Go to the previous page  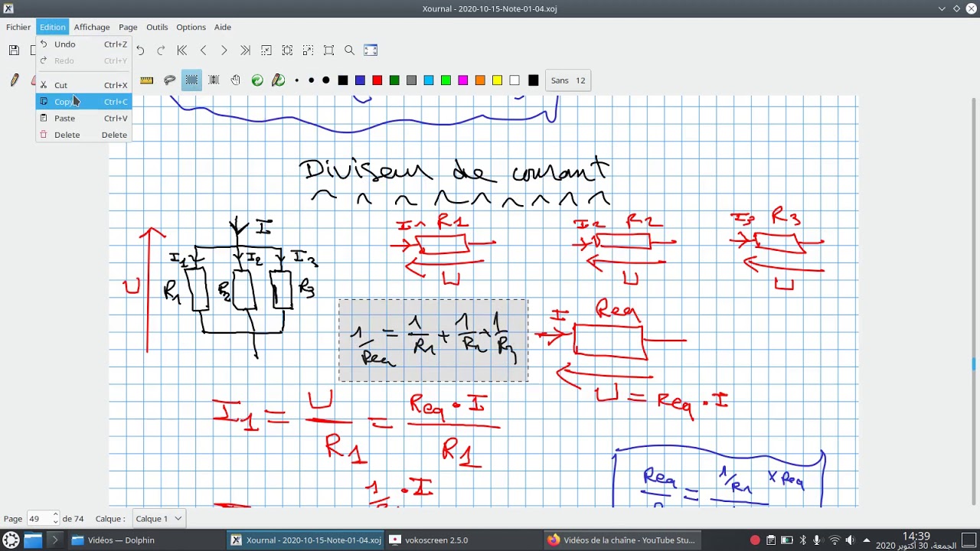click(x=203, y=51)
